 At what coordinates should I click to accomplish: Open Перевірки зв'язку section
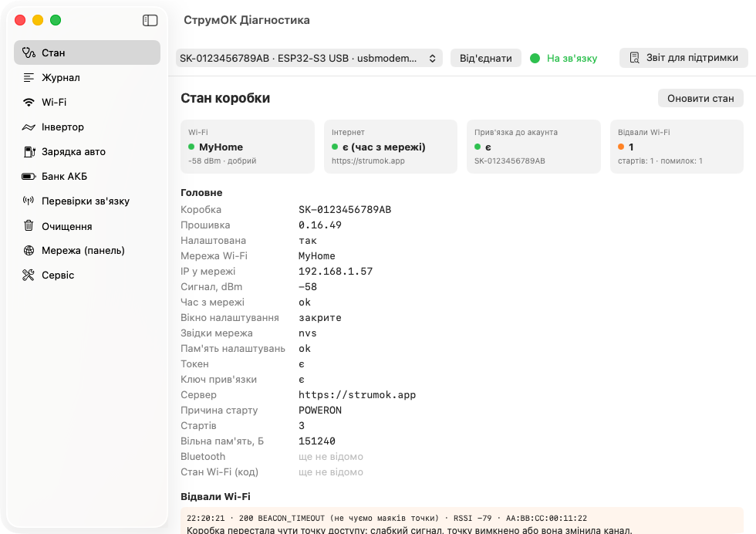[87, 201]
